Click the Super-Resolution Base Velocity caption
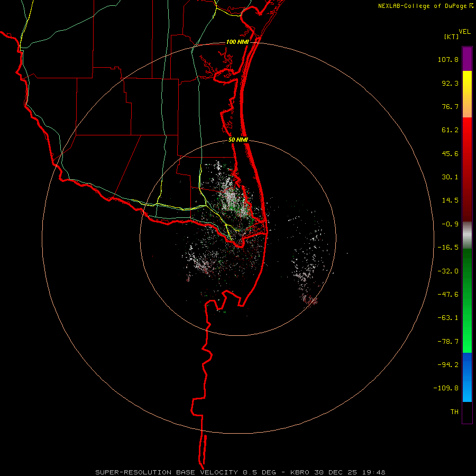 pyautogui.click(x=240, y=472)
